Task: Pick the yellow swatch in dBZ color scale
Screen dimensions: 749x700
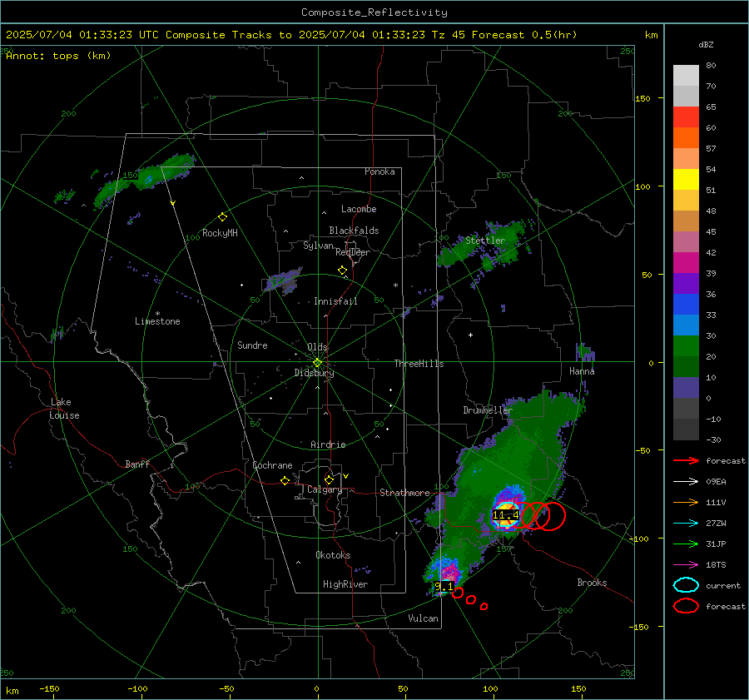Action: click(x=686, y=180)
